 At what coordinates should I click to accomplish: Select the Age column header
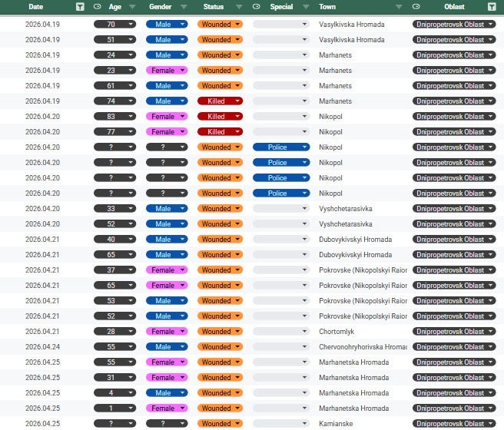[x=114, y=7]
